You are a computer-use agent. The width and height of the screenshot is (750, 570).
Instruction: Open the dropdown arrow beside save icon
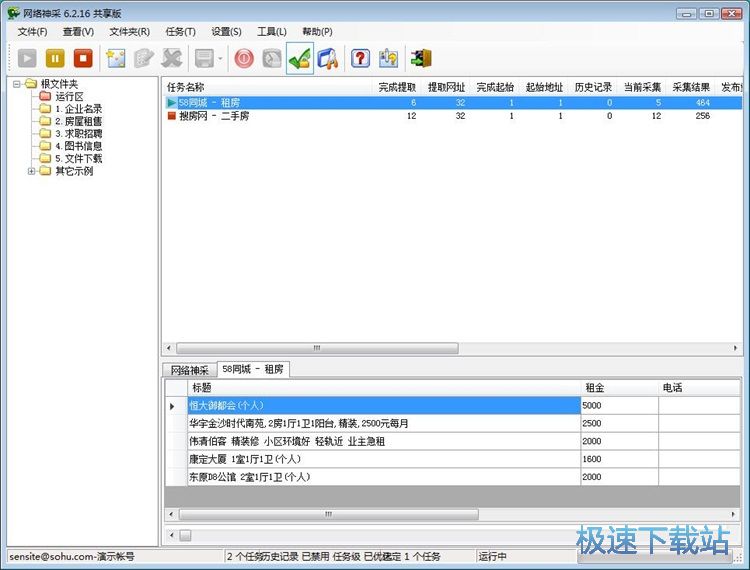coord(220,59)
